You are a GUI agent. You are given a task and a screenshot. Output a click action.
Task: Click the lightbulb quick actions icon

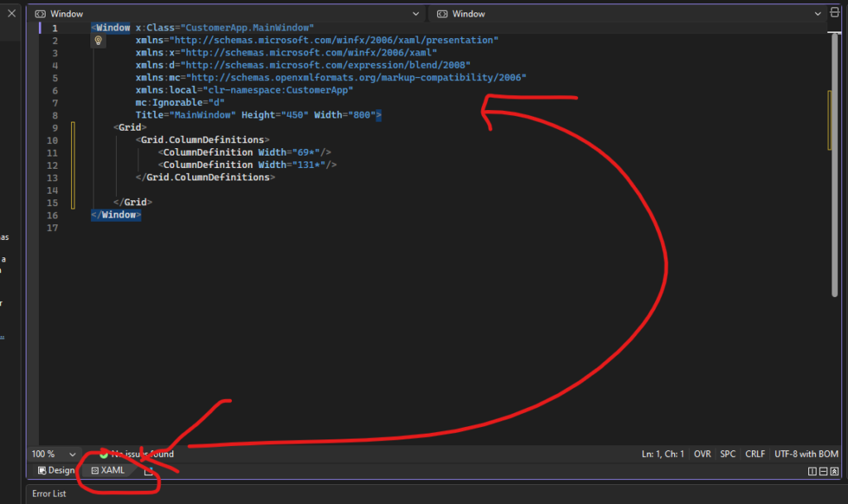tap(98, 41)
